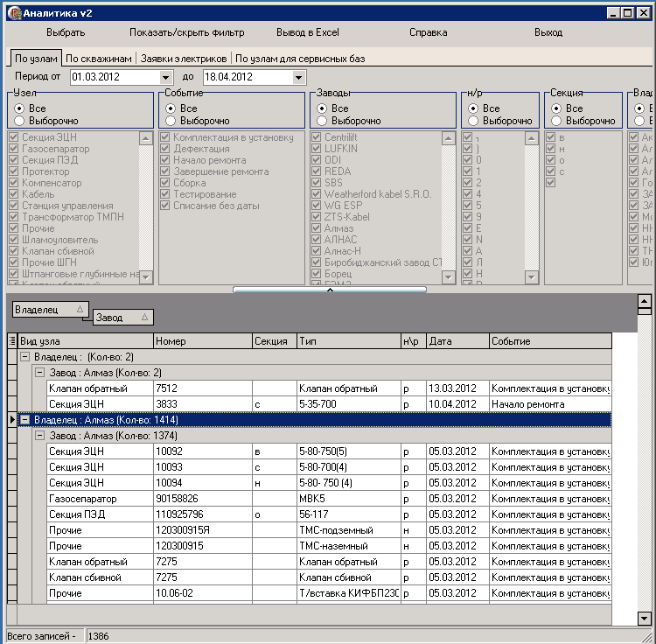The height and width of the screenshot is (644, 656).
Task: Switch to the По скважинам tab
Action: tap(99, 59)
